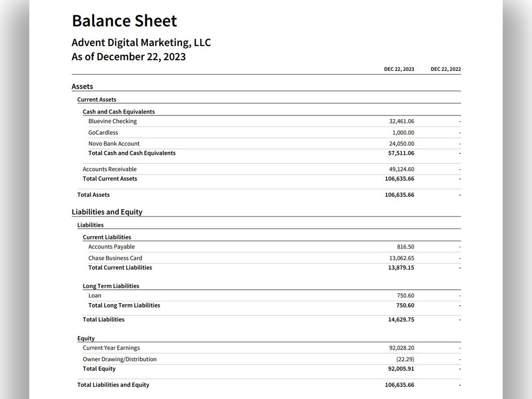
Task: Select the Owner Drawing/Distribution row
Action: point(272,359)
